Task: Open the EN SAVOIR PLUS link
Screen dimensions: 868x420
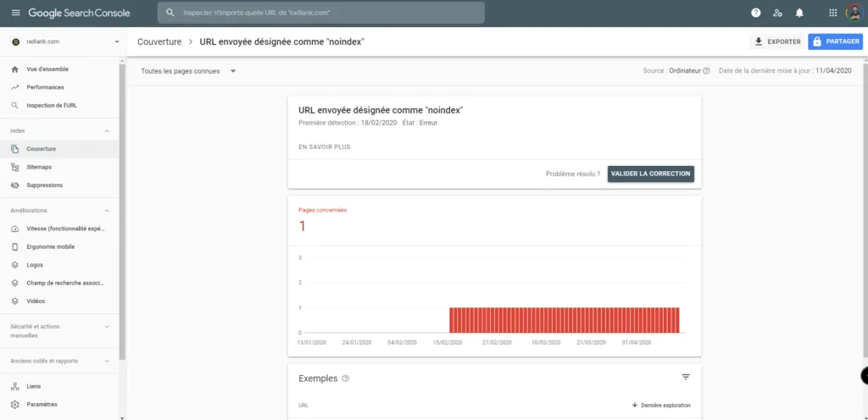Action: pos(325,147)
